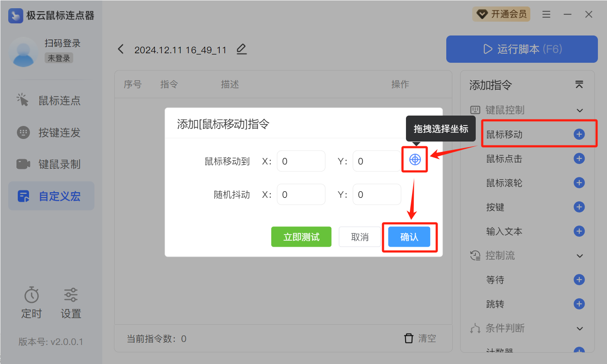Add a 输入文本 command with plus icon
This screenshot has width=607, height=364.
point(579,231)
